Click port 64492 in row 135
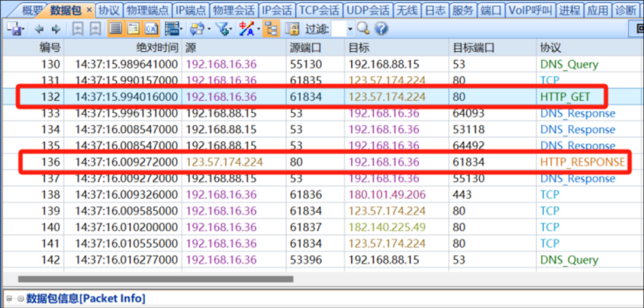Viewport: 644px width, 308px height. (x=469, y=145)
